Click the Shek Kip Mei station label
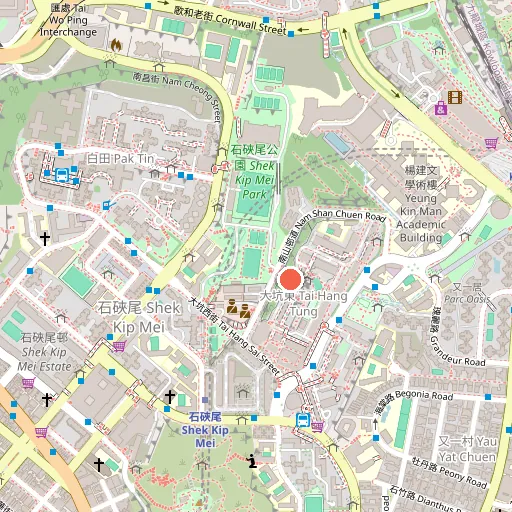Image resolution: width=512 pixels, height=512 pixels. pos(205,430)
